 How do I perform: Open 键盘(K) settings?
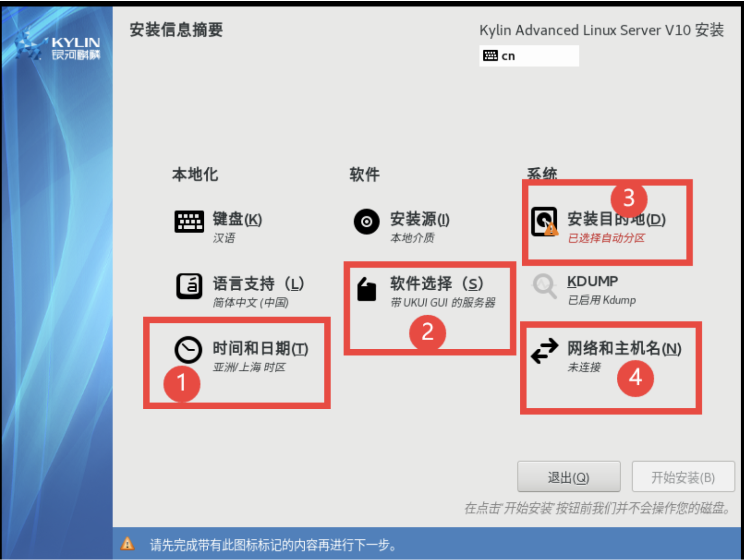click(x=237, y=219)
